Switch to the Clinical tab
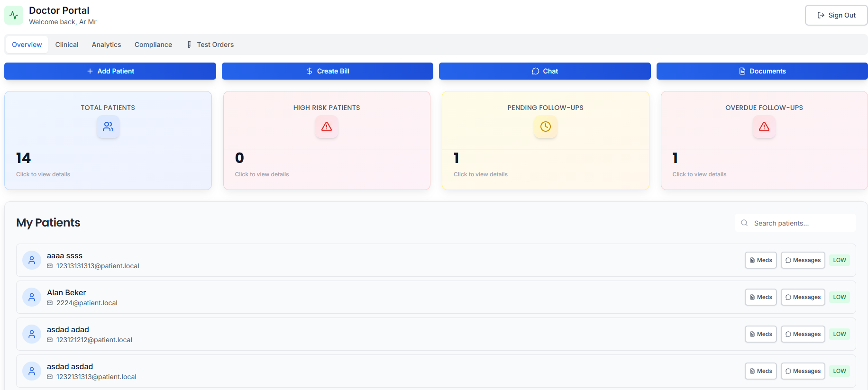 [67, 45]
